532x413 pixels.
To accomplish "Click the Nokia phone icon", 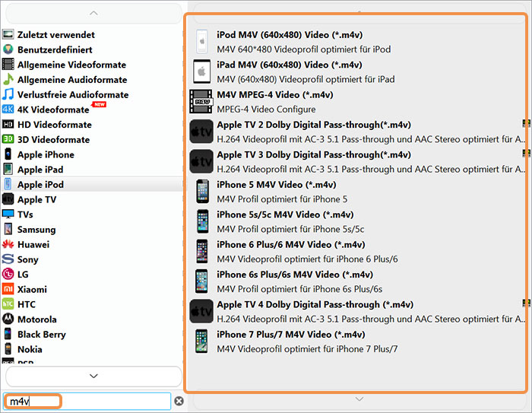I will click(8, 348).
